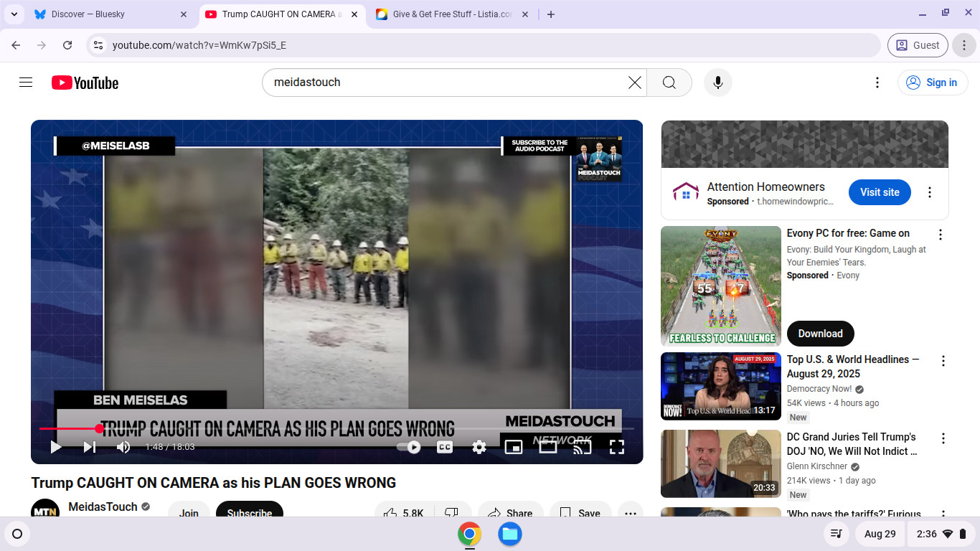Select the Trump CAUGHT ON CAMERA tab

(281, 14)
